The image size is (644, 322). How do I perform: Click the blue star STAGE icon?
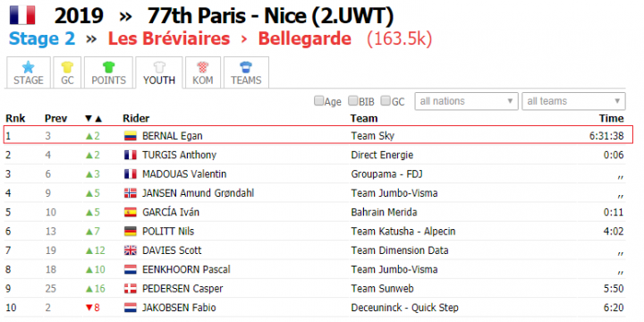28,67
